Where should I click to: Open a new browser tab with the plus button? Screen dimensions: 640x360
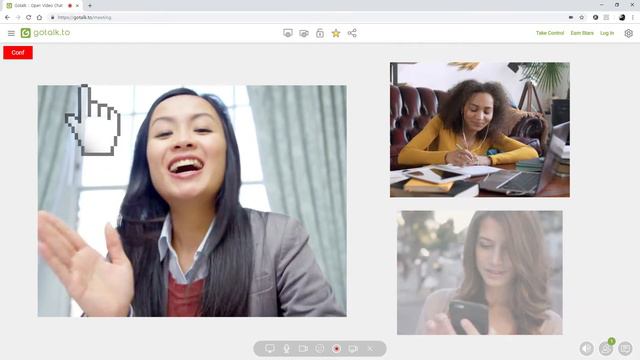click(x=90, y=6)
